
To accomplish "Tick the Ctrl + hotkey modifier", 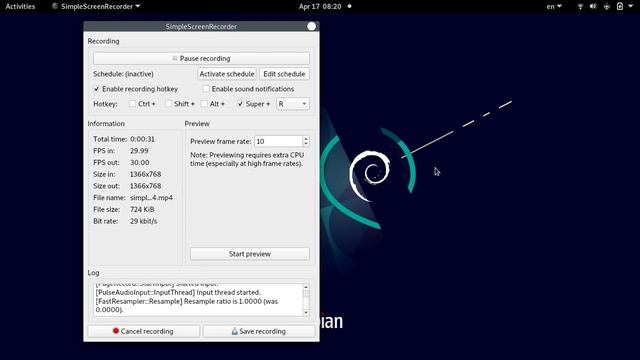I will tap(132, 104).
